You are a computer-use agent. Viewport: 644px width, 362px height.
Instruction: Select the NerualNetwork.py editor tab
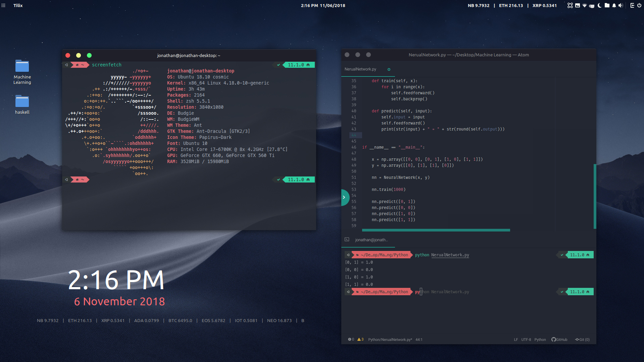pyautogui.click(x=360, y=69)
